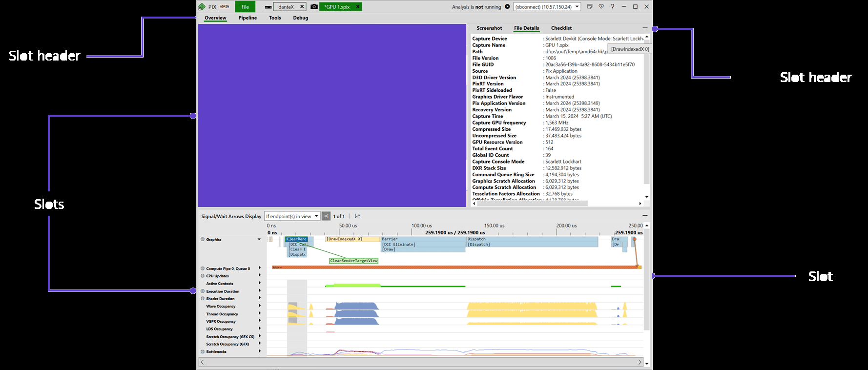Click the console device icon beside the danteX tab
This screenshot has height=370, width=868.
268,7
